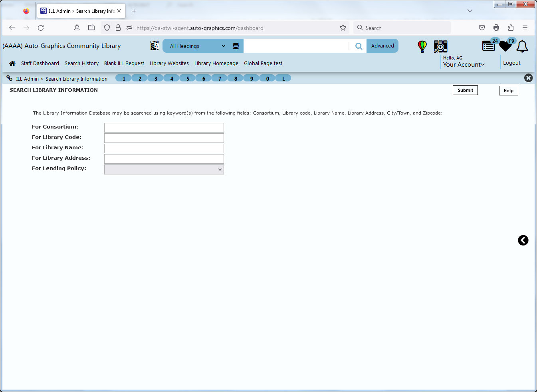
Task: Select the L tab
Action: pos(283,78)
